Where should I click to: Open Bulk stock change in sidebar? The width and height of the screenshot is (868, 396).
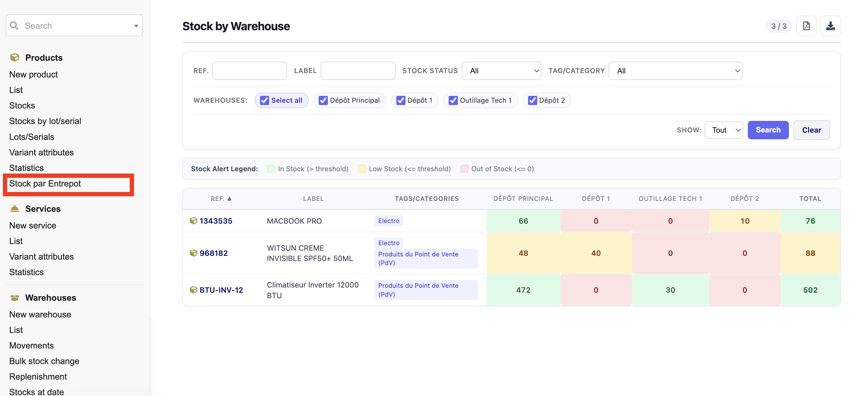point(44,361)
